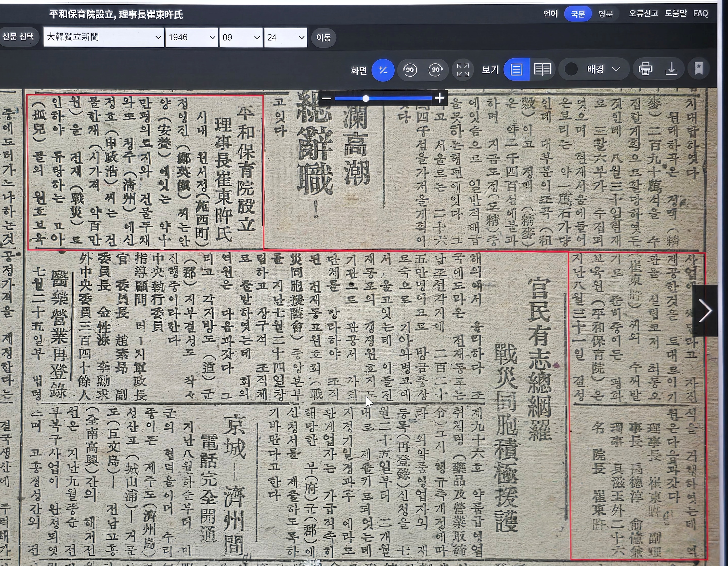Click the 신문 선택 button
This screenshot has height=566, width=728.
(18, 37)
